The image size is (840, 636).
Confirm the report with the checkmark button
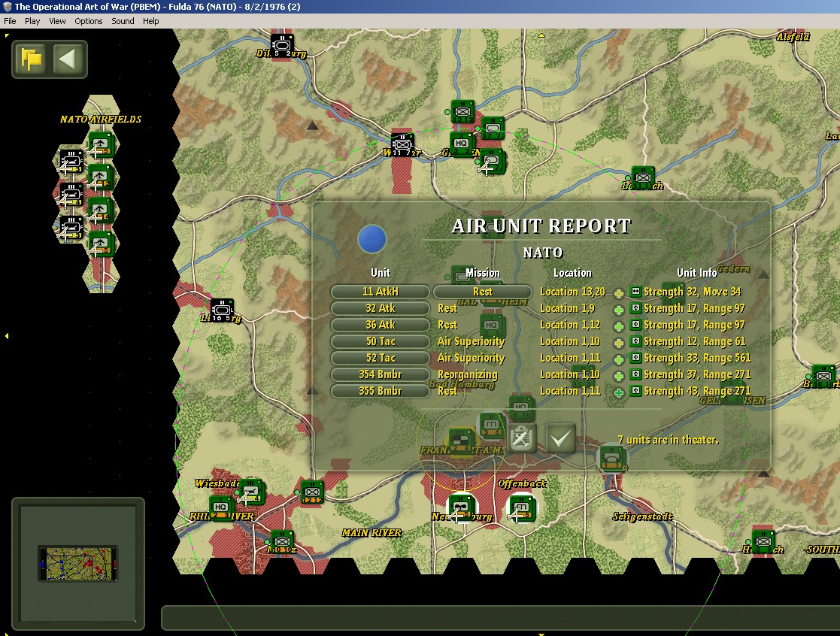560,439
